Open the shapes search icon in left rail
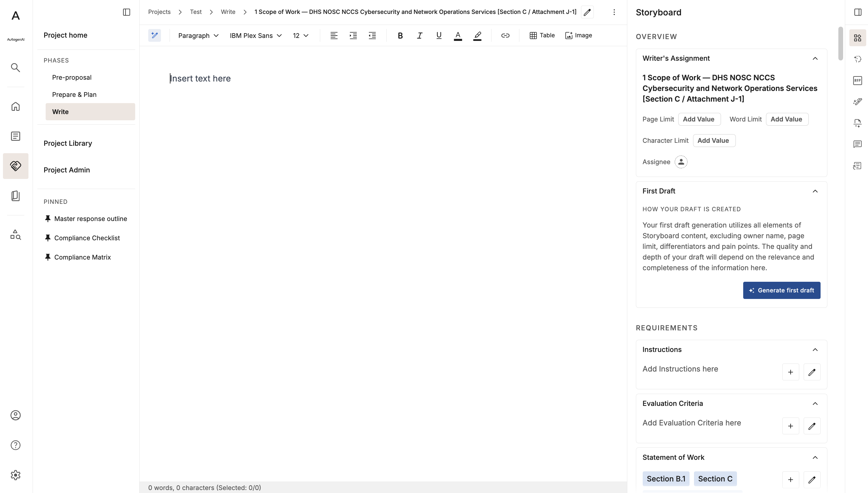 [16, 234]
